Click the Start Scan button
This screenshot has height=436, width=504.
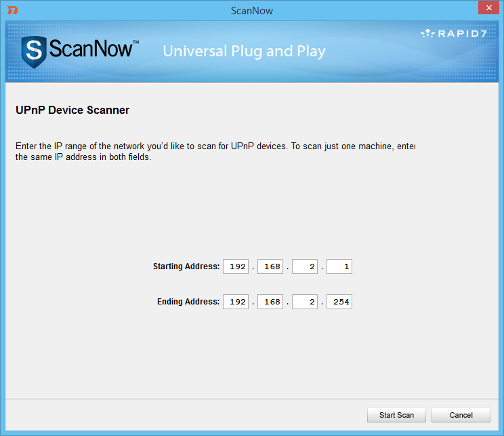(x=396, y=415)
